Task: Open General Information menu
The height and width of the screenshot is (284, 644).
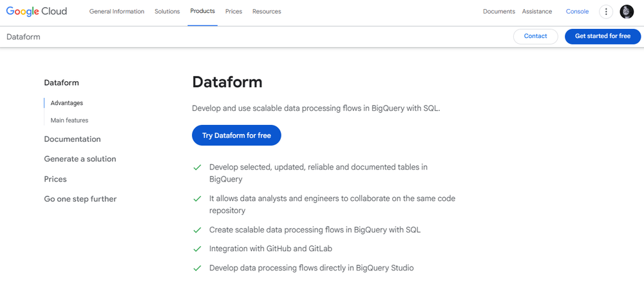Action: click(117, 12)
